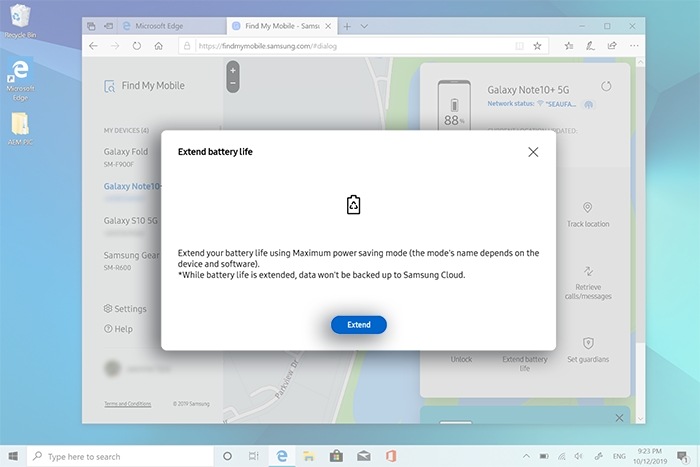The image size is (700, 467).
Task: Open Edge Settings and more menu
Action: (x=634, y=46)
